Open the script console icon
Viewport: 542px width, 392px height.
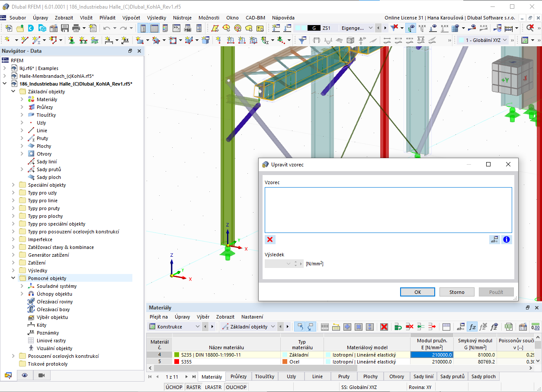176,28
